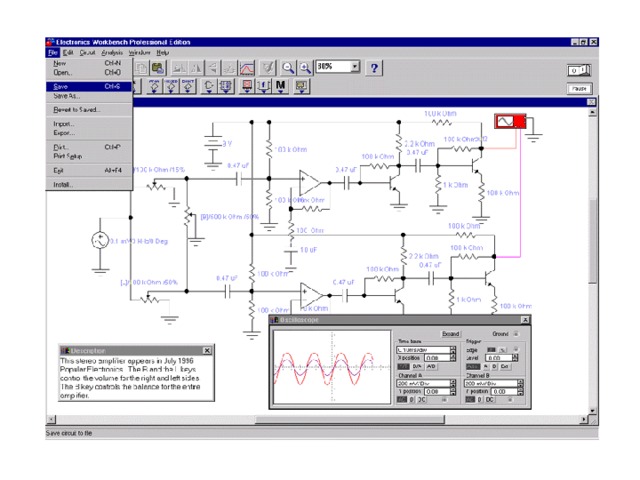The width and height of the screenshot is (640, 480).
Task: Select the red oscilloscope instrument in circuit
Action: tap(510, 122)
